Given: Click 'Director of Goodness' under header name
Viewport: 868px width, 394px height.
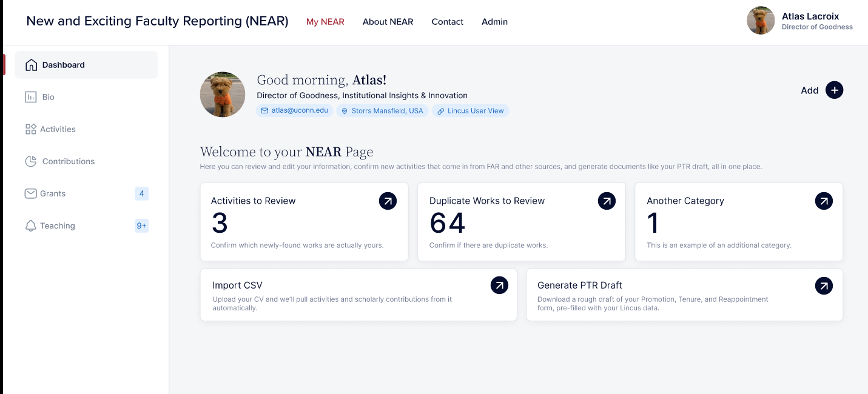Looking at the screenshot, I should [817, 27].
